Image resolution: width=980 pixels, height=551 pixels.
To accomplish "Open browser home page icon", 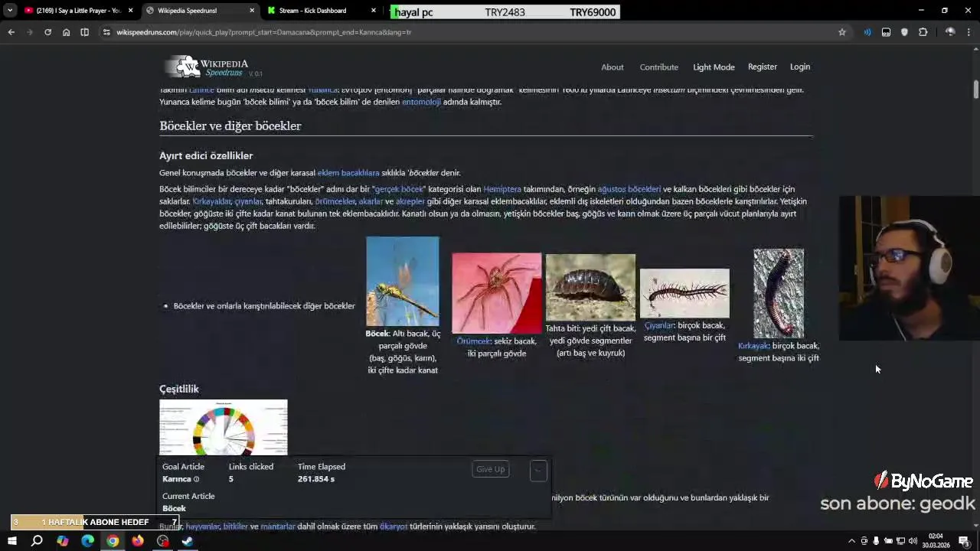I will pos(66,32).
